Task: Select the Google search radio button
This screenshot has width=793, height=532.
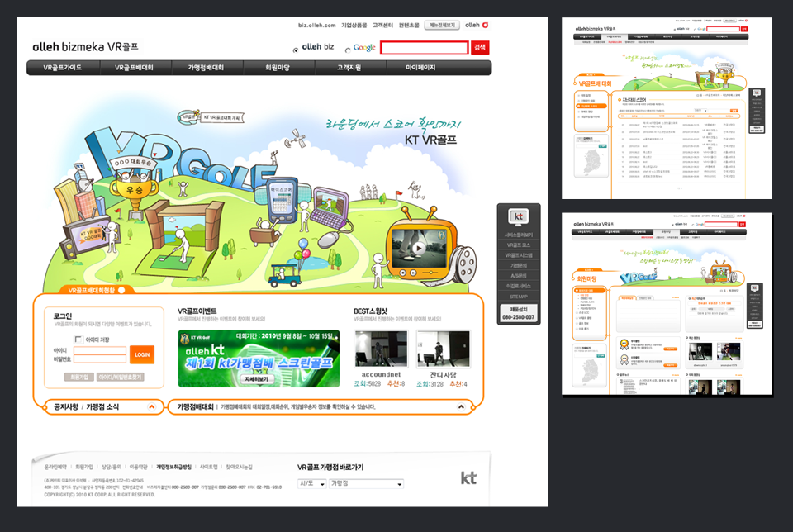Action: coord(348,50)
